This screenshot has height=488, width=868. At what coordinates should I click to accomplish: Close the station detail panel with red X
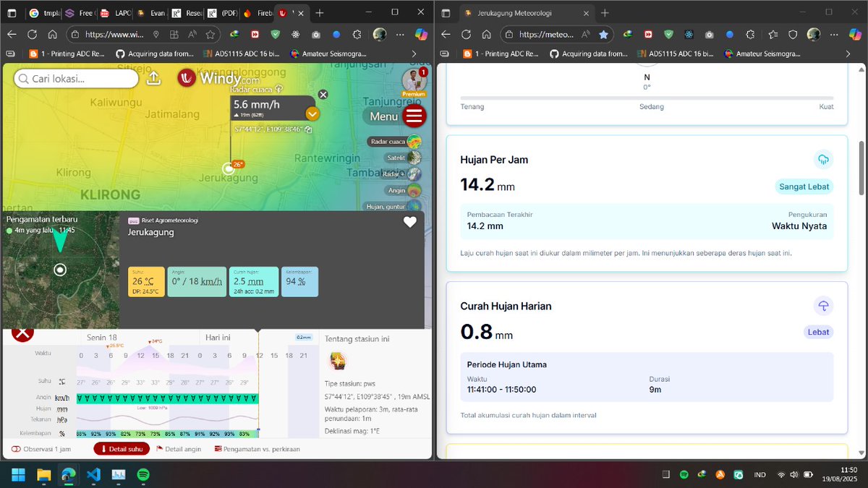click(22, 332)
